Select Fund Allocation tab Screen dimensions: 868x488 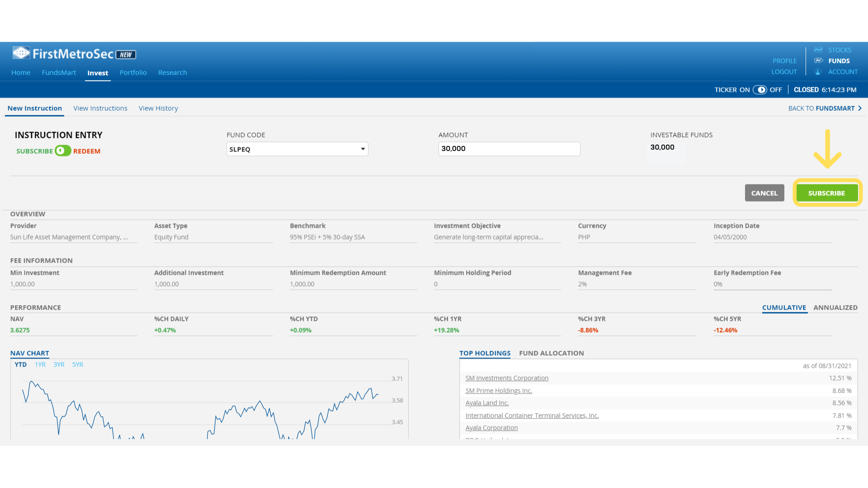(x=552, y=353)
